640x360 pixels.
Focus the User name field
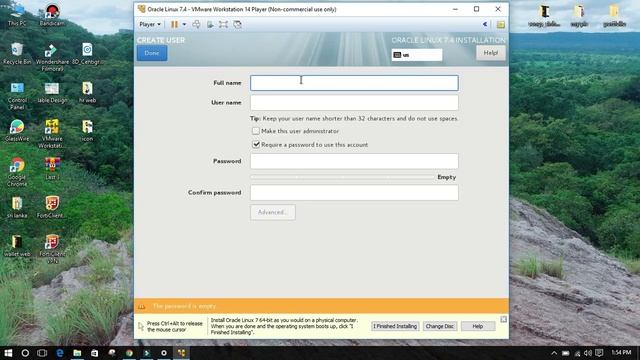pos(354,102)
